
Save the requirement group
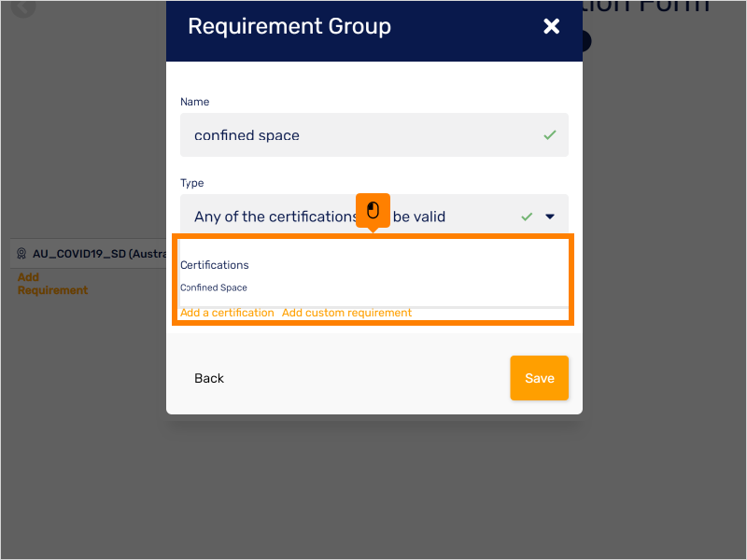[539, 378]
